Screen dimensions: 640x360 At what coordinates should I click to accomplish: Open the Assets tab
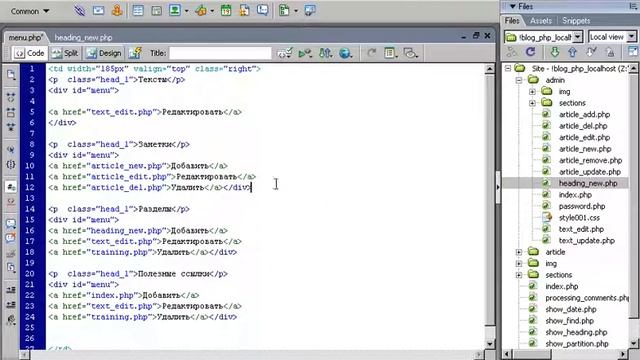click(541, 21)
